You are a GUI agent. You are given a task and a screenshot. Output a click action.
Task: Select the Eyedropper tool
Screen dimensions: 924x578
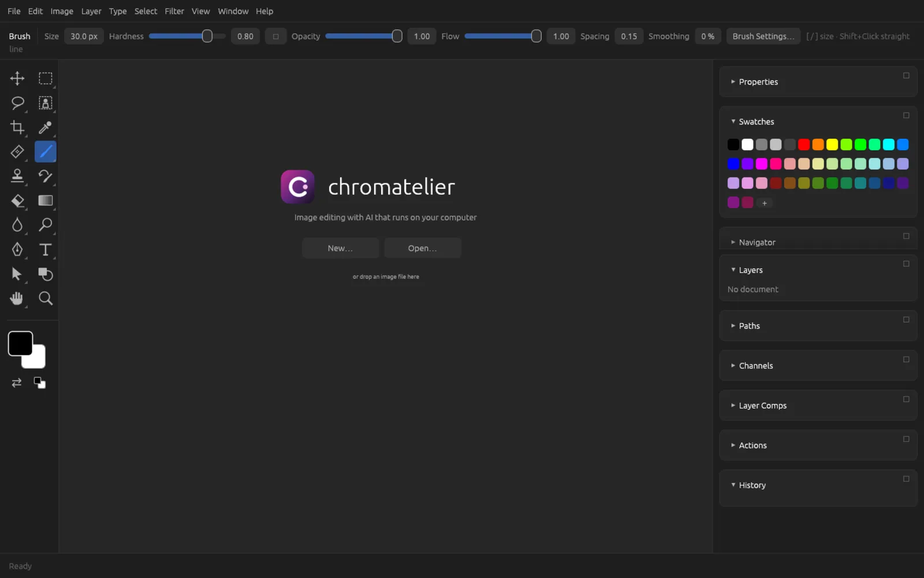[x=45, y=127]
